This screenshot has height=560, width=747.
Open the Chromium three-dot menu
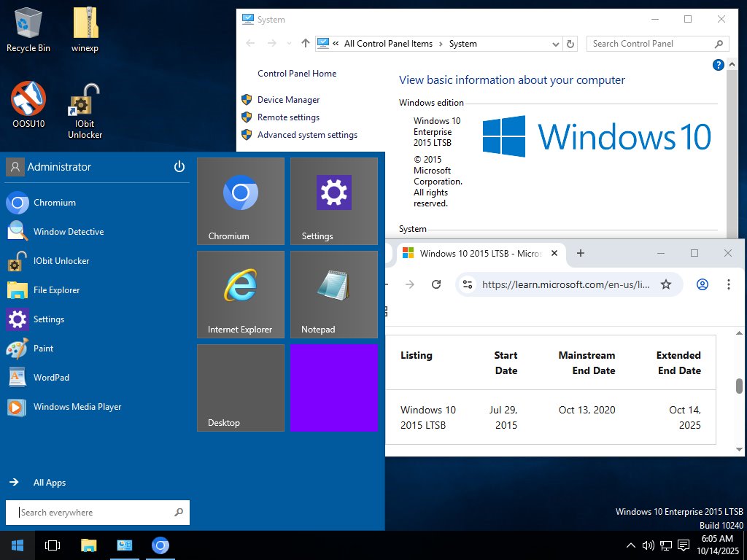pyautogui.click(x=729, y=284)
